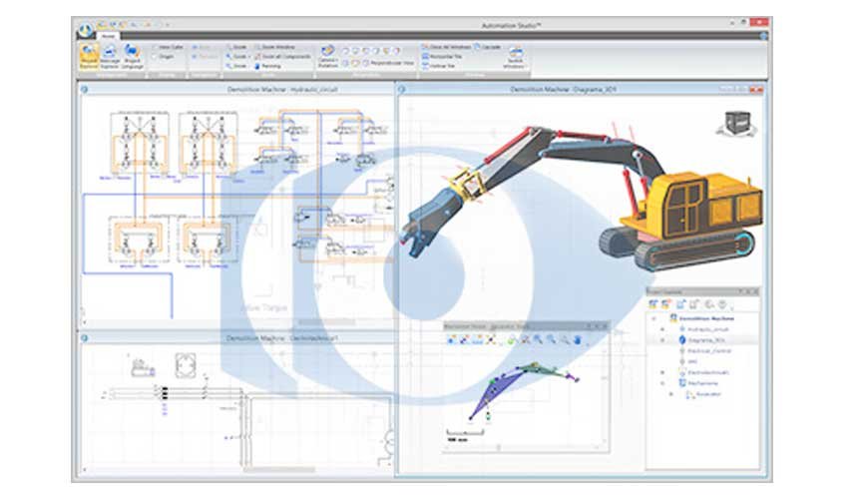
Task: Click the Panning tool in the ribbon
Action: (268, 66)
